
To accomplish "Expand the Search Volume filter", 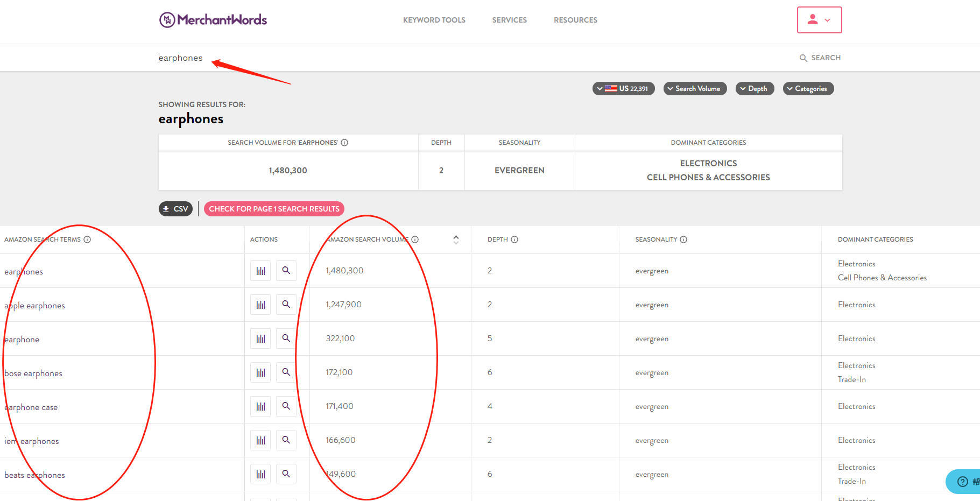I will click(695, 89).
